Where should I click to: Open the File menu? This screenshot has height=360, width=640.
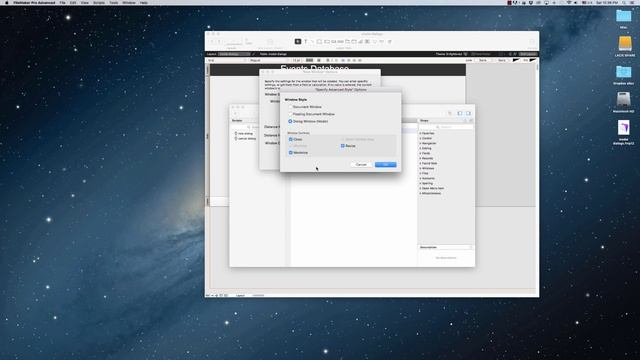pyautogui.click(x=62, y=2)
